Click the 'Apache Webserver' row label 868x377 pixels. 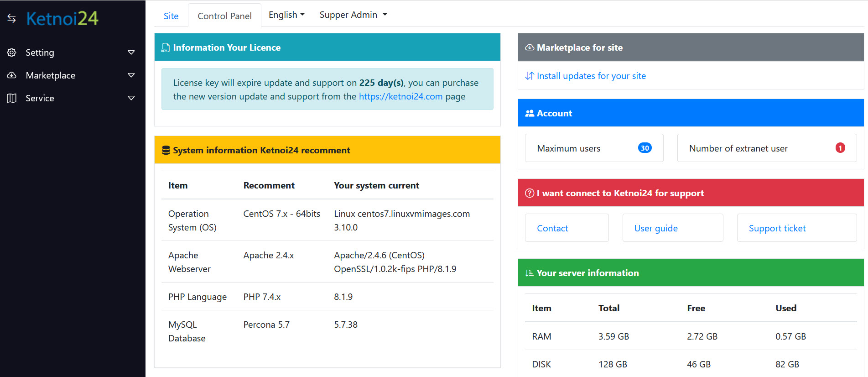189,262
